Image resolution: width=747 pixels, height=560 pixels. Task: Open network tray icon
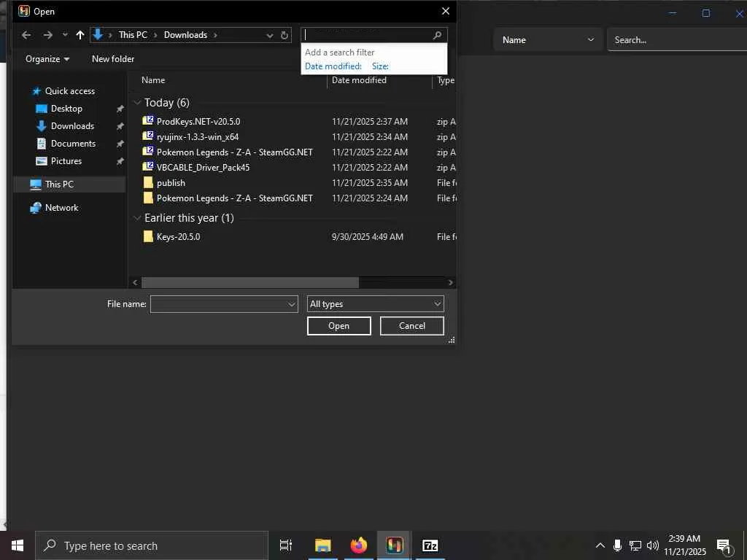pyautogui.click(x=635, y=545)
